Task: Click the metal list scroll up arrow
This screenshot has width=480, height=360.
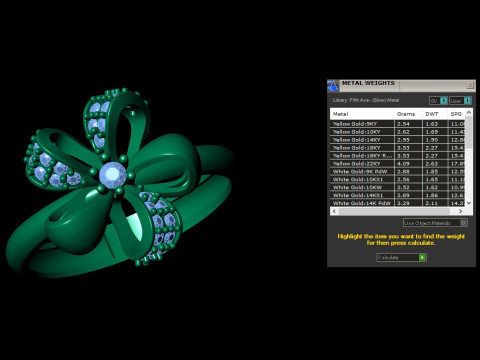Action: [x=469, y=113]
